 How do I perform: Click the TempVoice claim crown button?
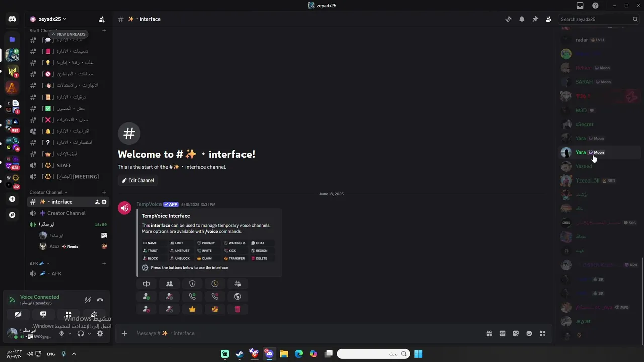192,309
